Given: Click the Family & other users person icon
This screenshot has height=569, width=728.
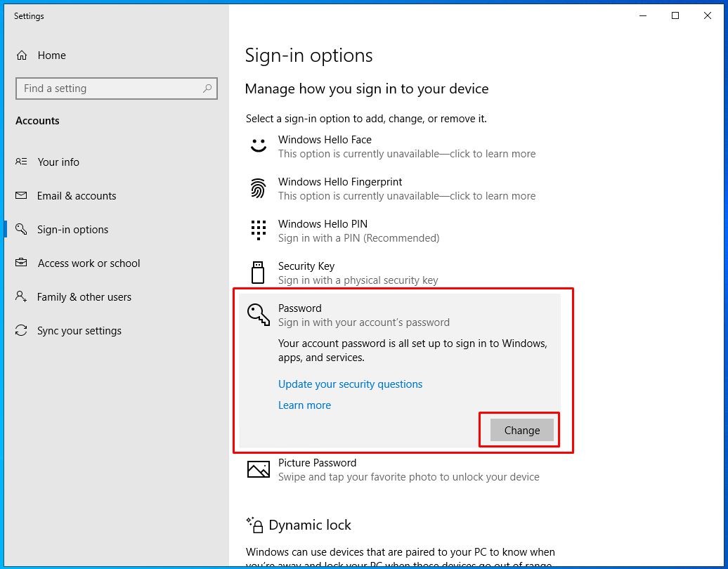Looking at the screenshot, I should pyautogui.click(x=21, y=296).
